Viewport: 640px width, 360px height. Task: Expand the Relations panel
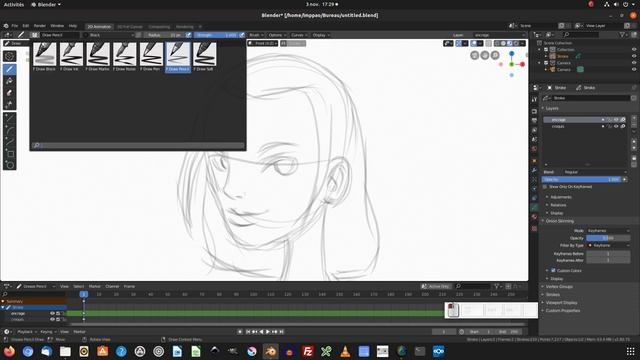pyautogui.click(x=558, y=205)
